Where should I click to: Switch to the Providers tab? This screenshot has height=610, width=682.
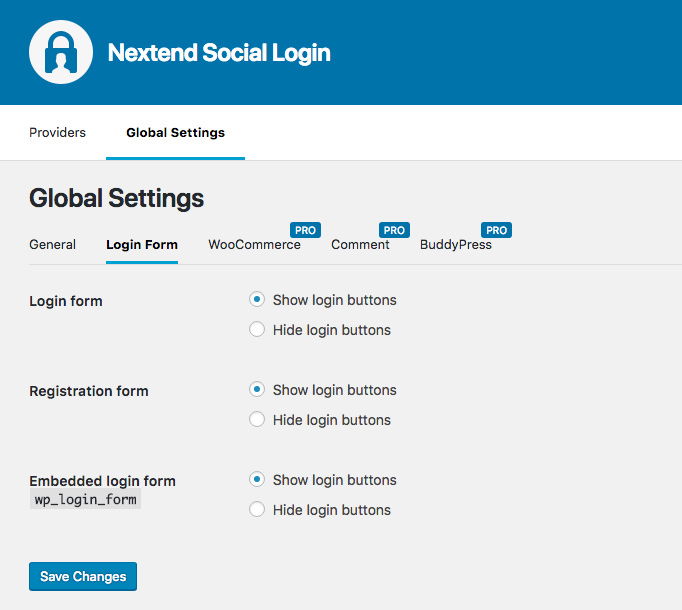coord(57,132)
